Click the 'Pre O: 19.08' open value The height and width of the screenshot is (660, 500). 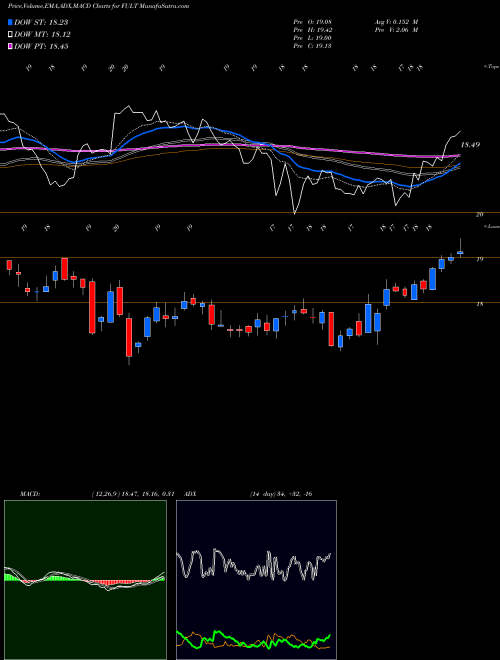312,22
